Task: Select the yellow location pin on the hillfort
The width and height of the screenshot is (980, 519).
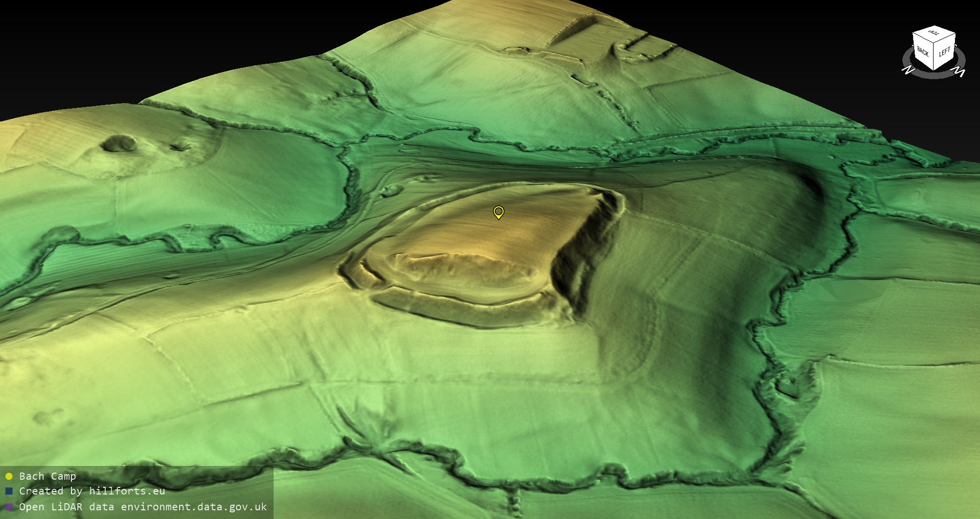Action: pyautogui.click(x=499, y=212)
